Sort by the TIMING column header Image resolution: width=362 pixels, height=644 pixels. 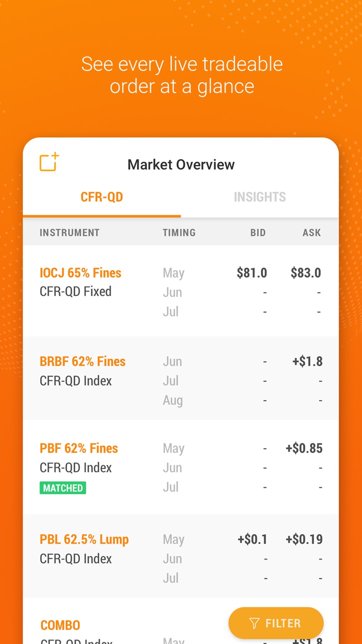[x=179, y=233]
